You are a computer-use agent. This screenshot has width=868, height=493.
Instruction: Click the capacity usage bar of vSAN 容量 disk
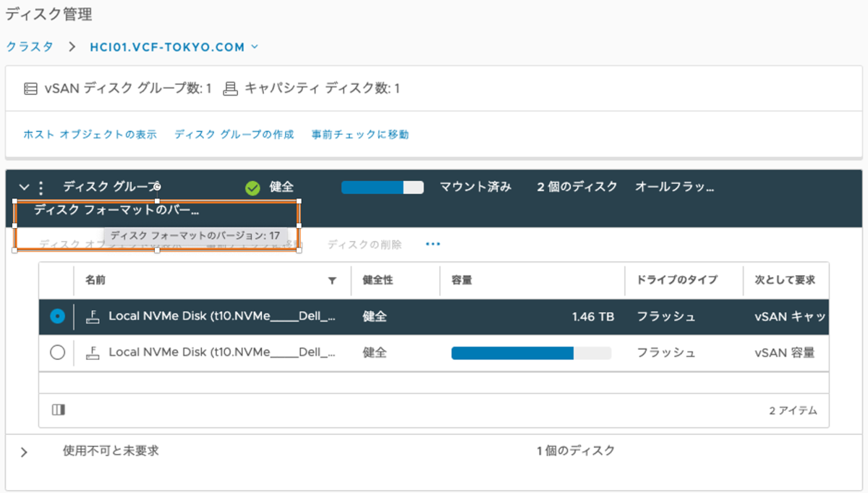(531, 353)
